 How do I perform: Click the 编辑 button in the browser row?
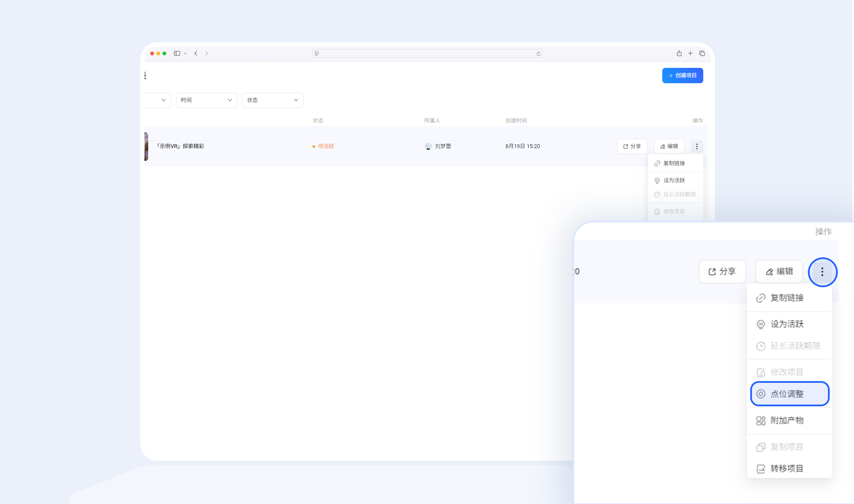[x=669, y=146]
